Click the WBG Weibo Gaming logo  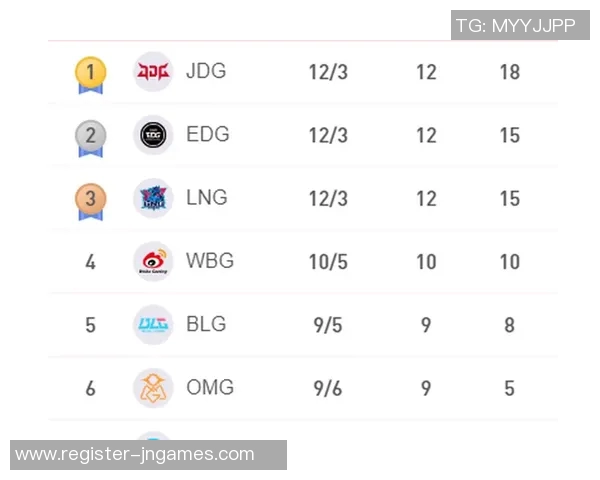coord(153,261)
